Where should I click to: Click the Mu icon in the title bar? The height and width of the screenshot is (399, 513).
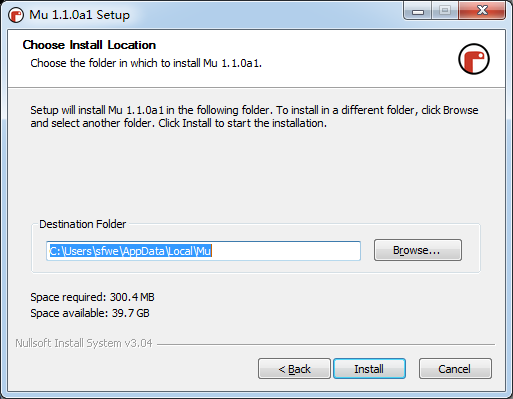[x=16, y=15]
